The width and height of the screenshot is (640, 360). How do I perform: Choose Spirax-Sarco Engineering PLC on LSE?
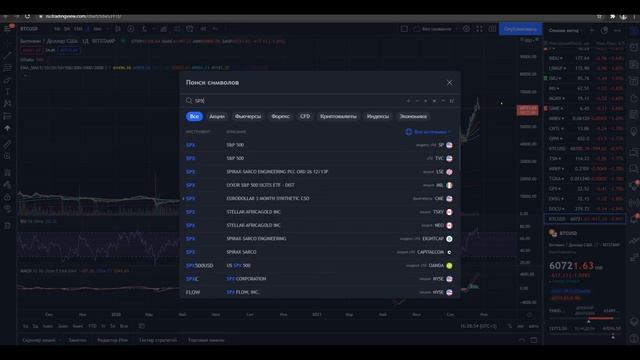coord(320,172)
